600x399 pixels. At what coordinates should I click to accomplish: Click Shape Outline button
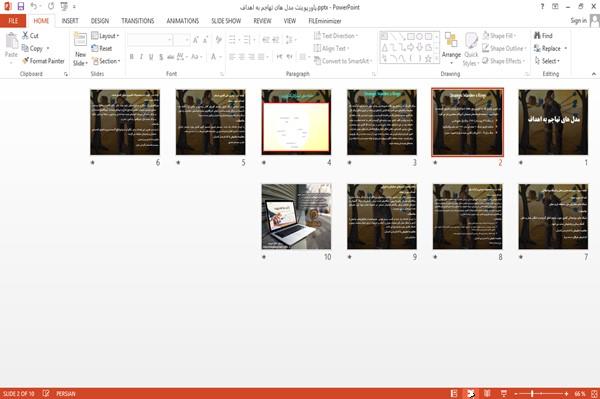pos(504,48)
